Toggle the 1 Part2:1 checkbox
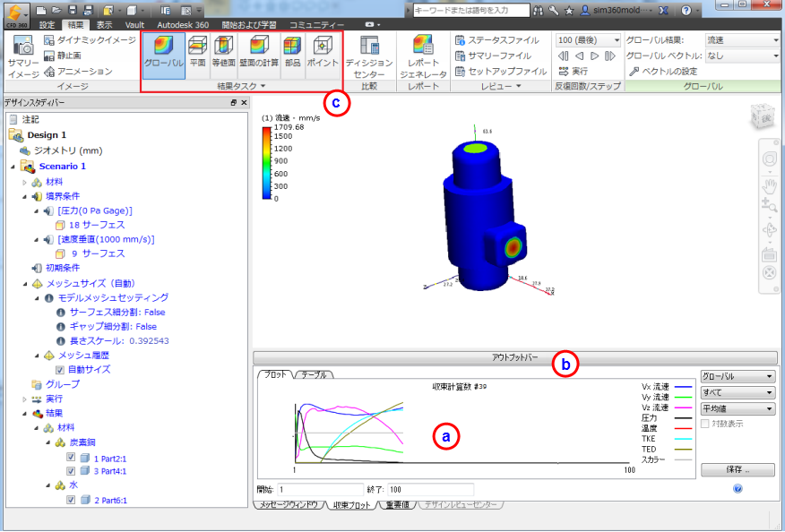 [x=71, y=457]
